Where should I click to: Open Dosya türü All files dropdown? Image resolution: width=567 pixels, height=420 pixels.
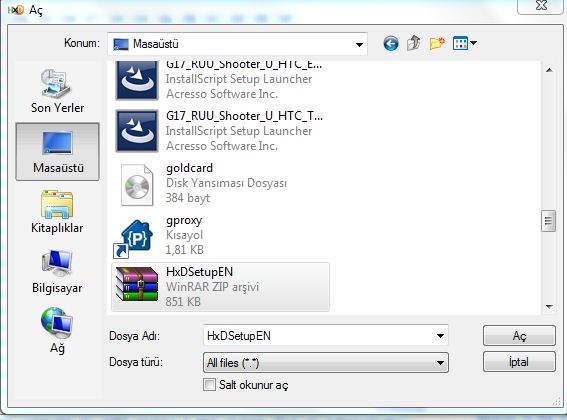click(326, 362)
